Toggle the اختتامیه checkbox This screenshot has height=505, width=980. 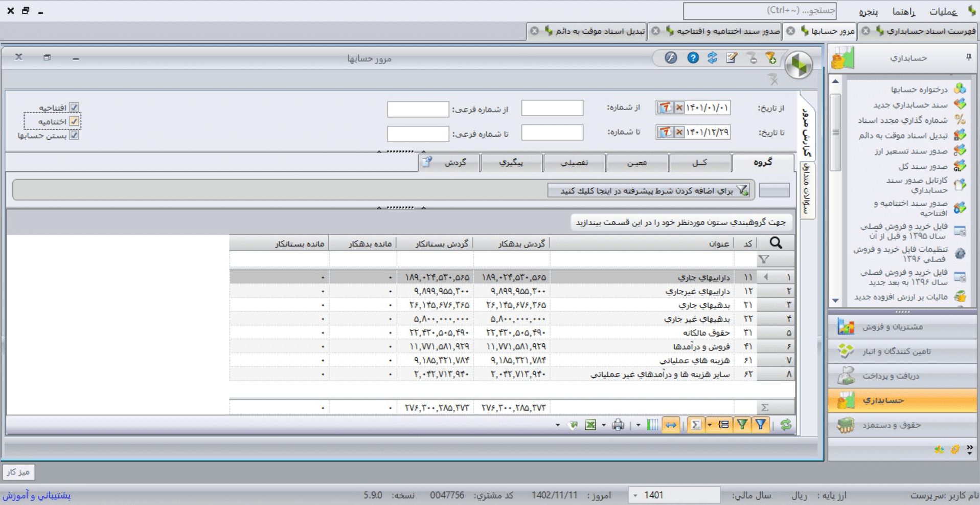coord(74,121)
